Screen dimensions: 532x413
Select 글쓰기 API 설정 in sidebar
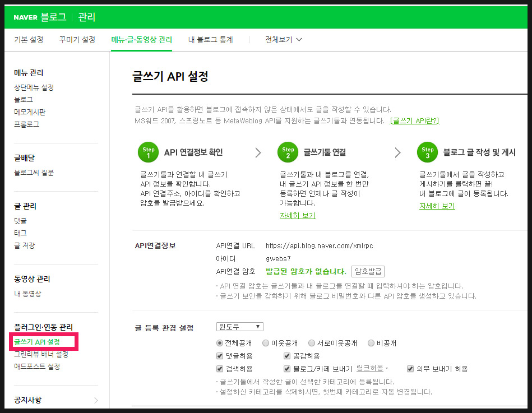pos(37,342)
